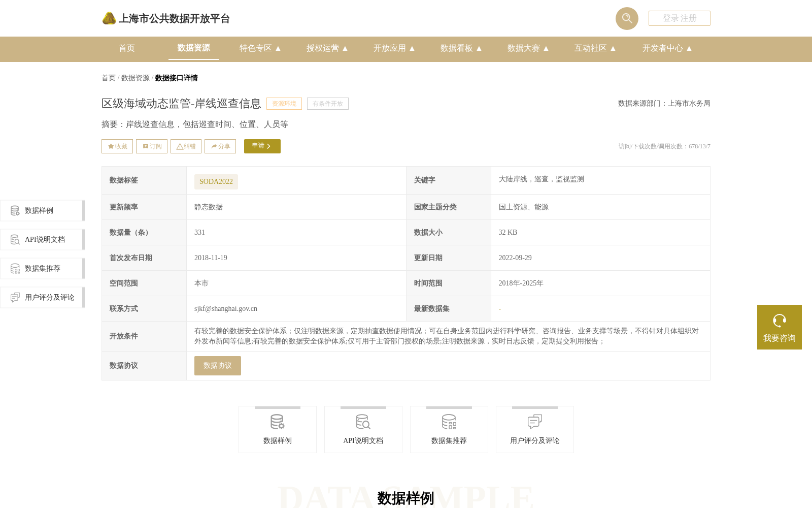Select email sjkf@shanghai.gov.cn text
The image size is (812, 508).
[x=226, y=308]
